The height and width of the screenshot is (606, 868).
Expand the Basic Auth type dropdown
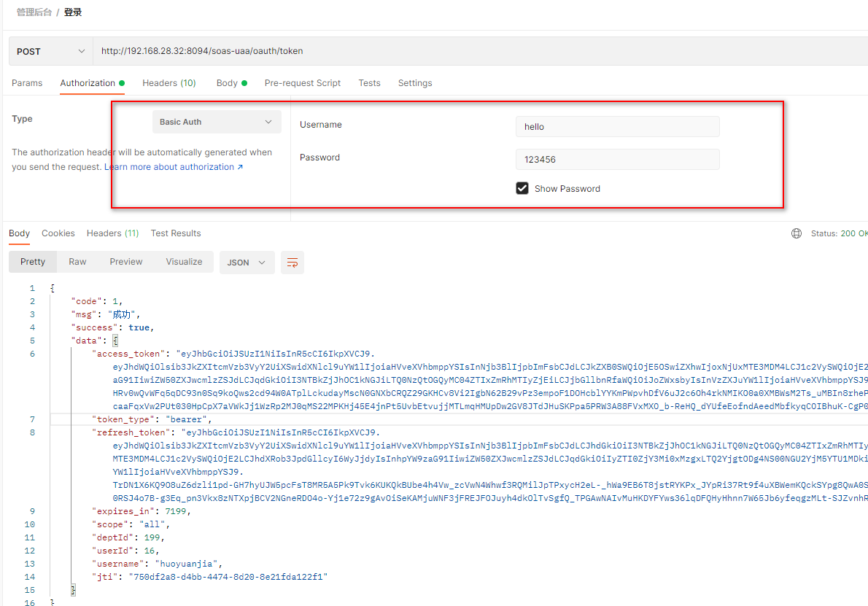tap(217, 122)
